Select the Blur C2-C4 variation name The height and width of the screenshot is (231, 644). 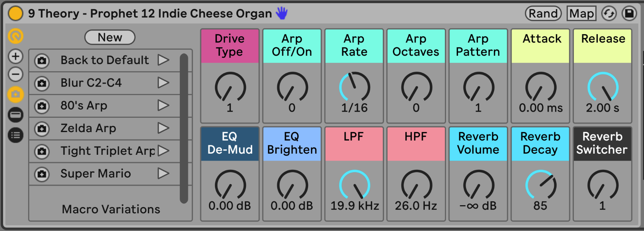tap(91, 83)
